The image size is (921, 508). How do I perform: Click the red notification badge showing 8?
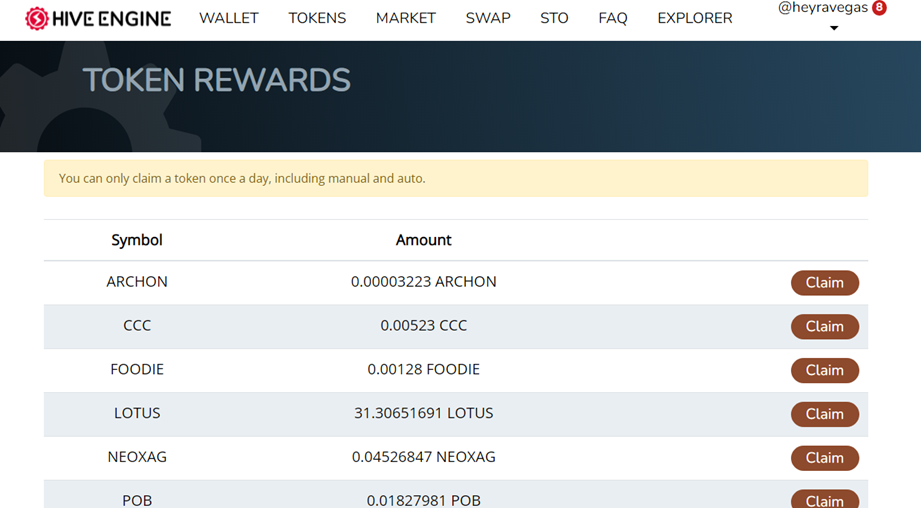click(879, 8)
